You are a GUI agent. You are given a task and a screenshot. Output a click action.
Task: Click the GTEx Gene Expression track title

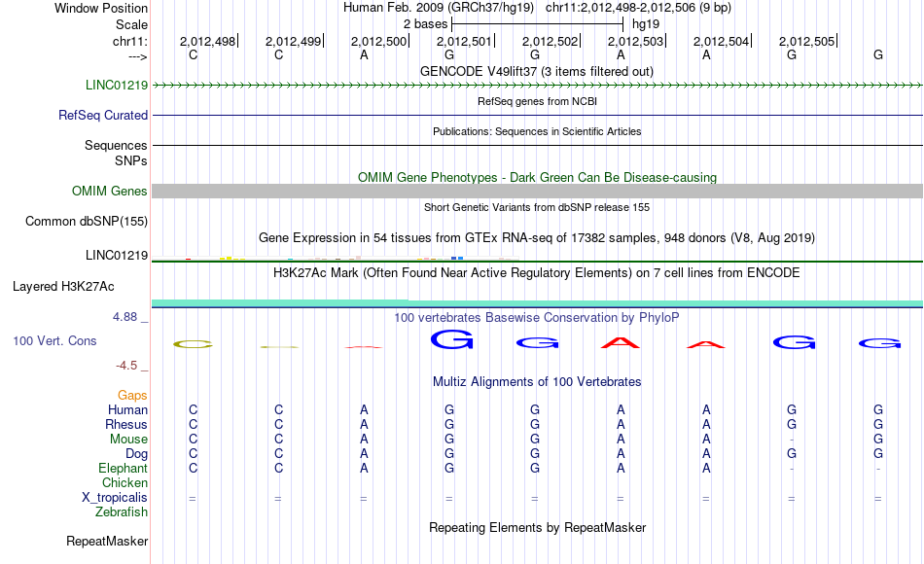pos(537,237)
